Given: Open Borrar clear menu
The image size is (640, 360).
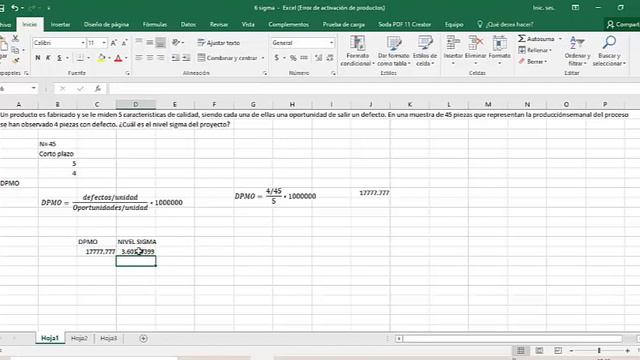Looking at the screenshot, I should [x=533, y=62].
